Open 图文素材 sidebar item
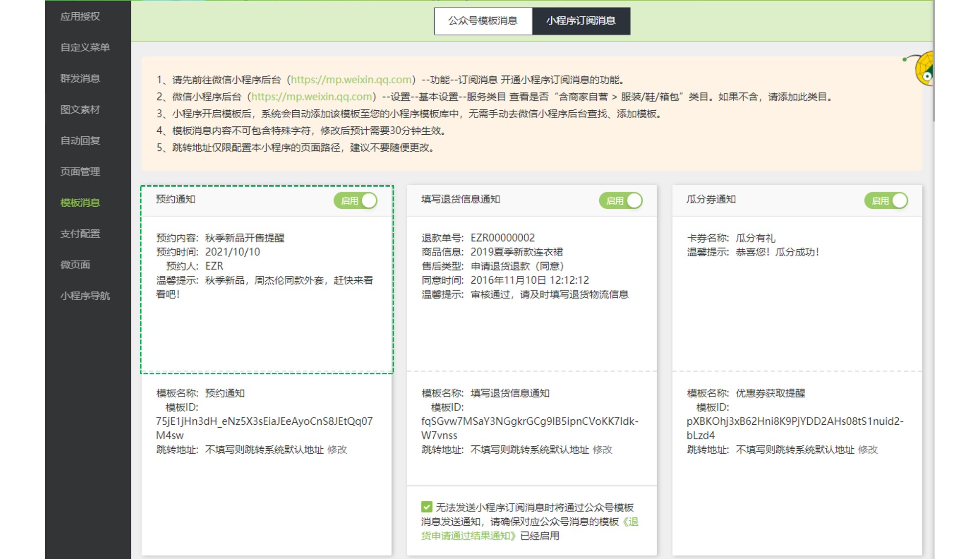Screen dimensions: 980x559 click(x=80, y=109)
